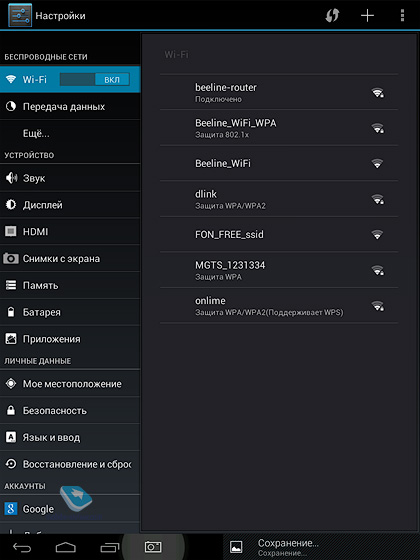Click the picture icon in the notification

(x=236, y=547)
